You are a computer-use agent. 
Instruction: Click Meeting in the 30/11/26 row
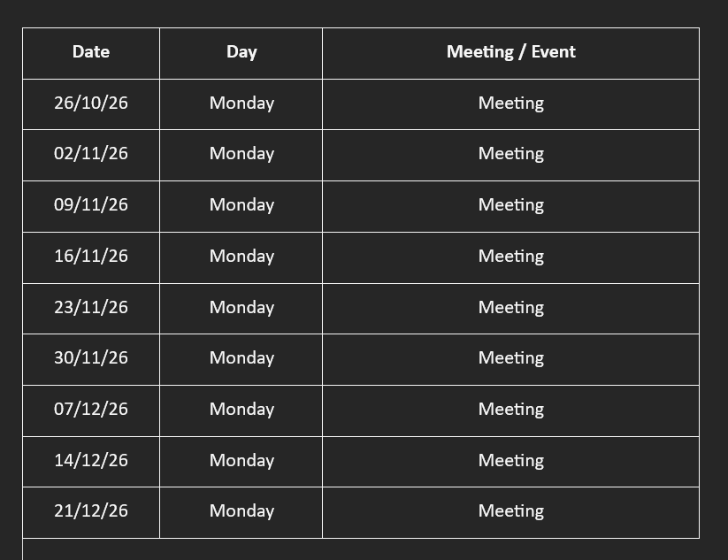click(510, 358)
